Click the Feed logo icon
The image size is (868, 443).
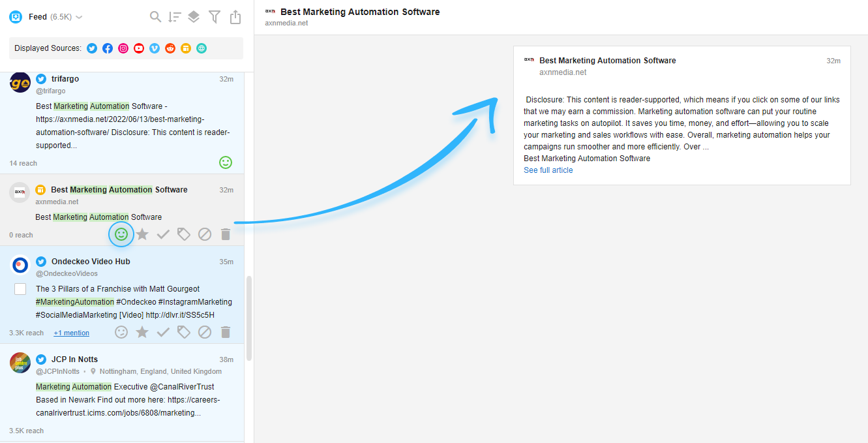[16, 17]
